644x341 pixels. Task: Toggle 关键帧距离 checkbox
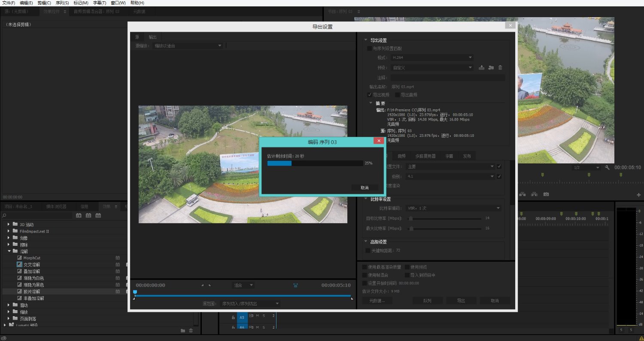pyautogui.click(x=368, y=250)
